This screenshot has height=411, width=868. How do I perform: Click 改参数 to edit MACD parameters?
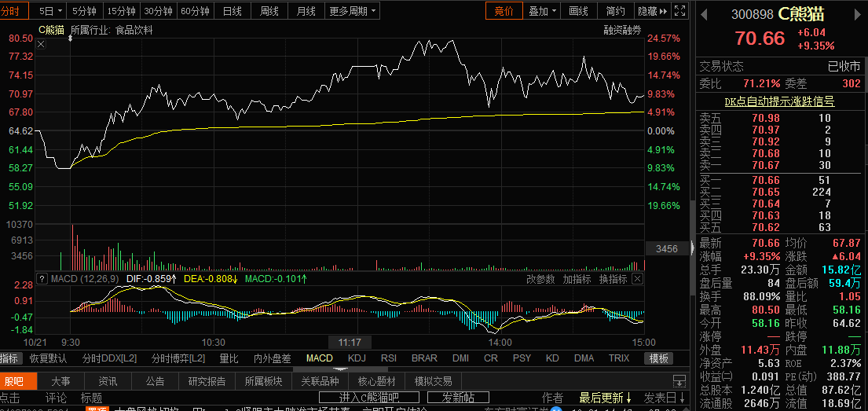click(540, 279)
